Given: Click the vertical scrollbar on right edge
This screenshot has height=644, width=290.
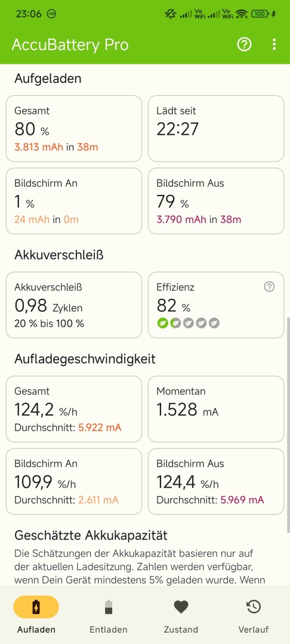Looking at the screenshot, I should click(288, 425).
